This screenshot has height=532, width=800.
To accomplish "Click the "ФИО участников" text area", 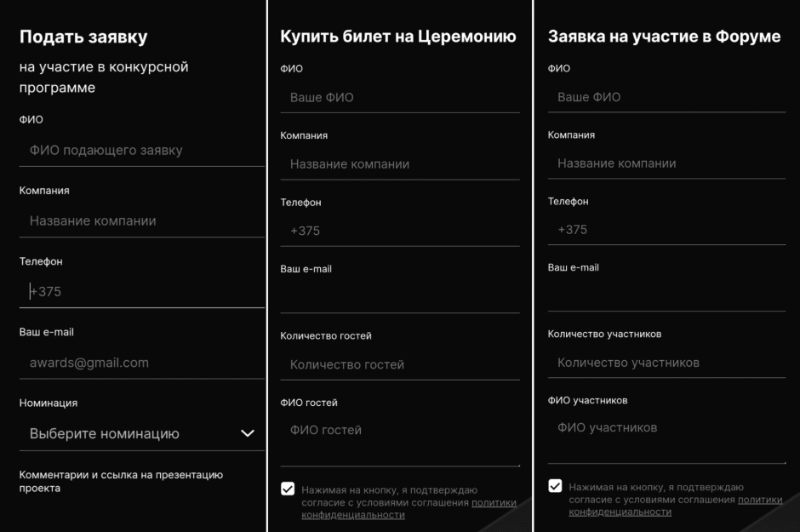I will click(666, 437).
